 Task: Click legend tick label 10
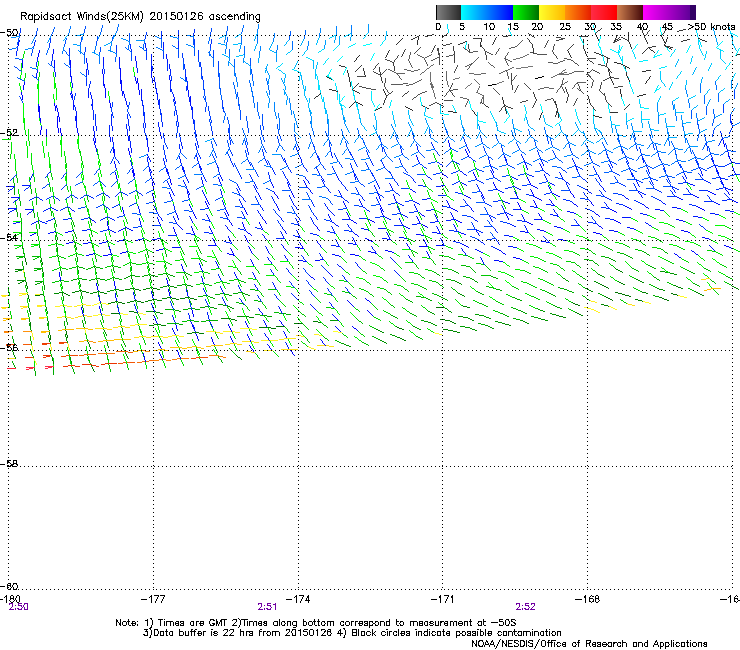[489, 27]
